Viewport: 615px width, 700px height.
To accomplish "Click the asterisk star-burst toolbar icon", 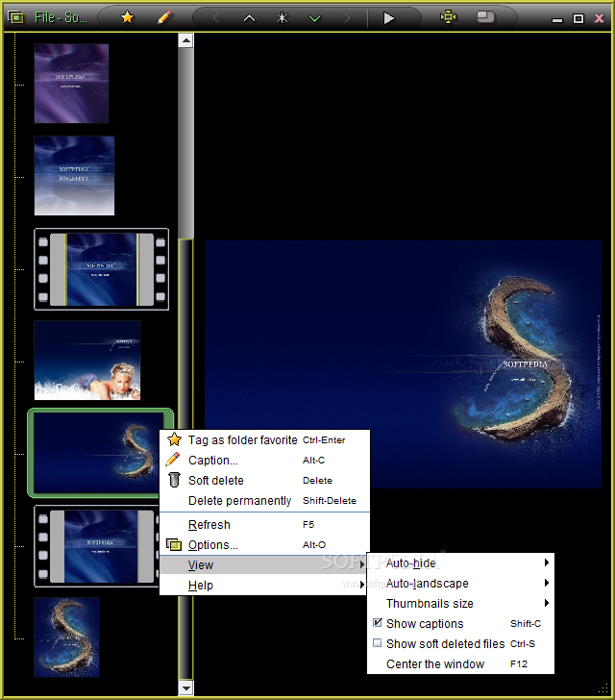I will click(x=282, y=18).
